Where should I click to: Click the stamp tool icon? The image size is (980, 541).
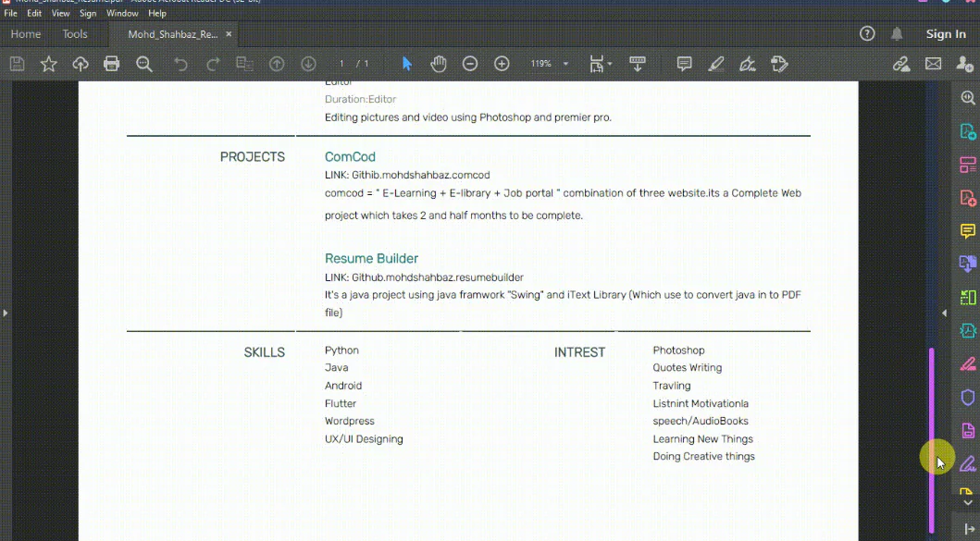pos(779,64)
